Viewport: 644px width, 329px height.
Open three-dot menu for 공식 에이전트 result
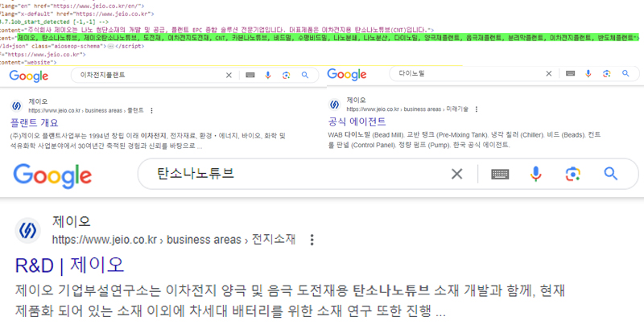pos(477,109)
